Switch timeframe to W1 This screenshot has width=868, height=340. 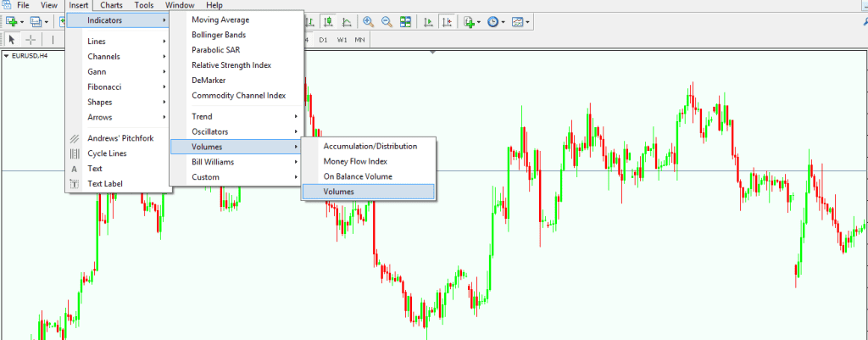[x=342, y=40]
